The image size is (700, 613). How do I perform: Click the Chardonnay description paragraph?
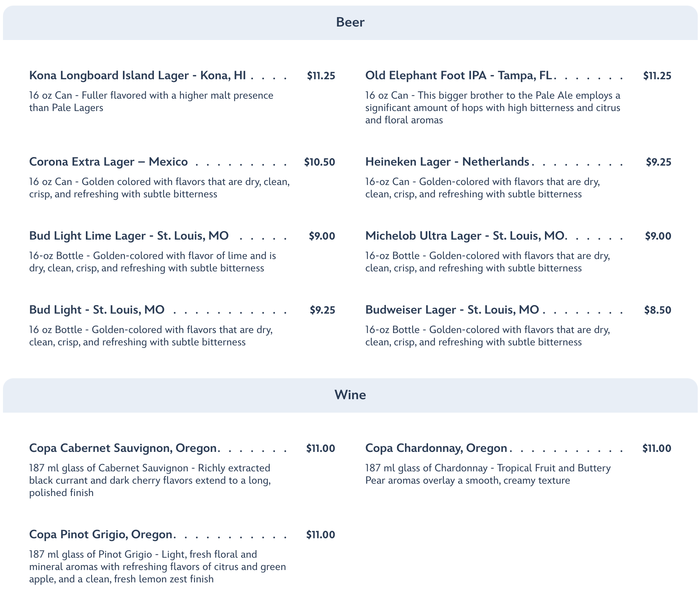[x=488, y=474]
